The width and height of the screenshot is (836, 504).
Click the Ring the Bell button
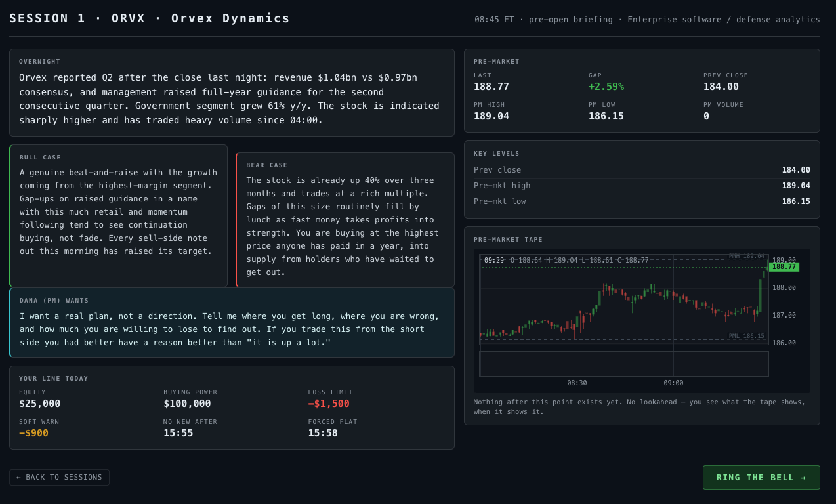click(761, 477)
